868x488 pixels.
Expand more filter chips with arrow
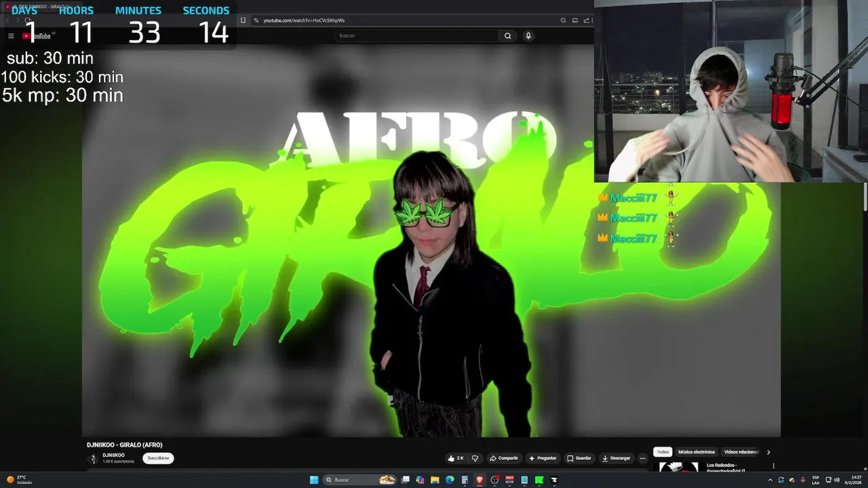point(768,452)
